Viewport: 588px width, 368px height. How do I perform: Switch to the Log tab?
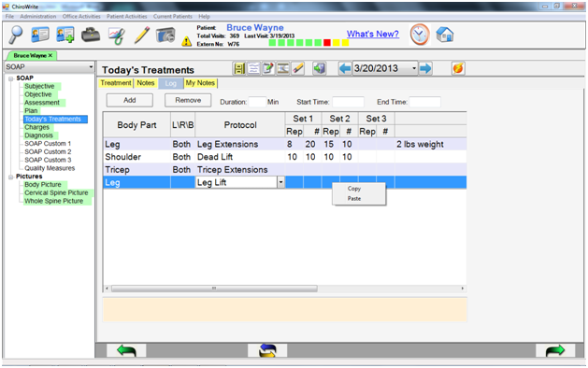coord(171,83)
